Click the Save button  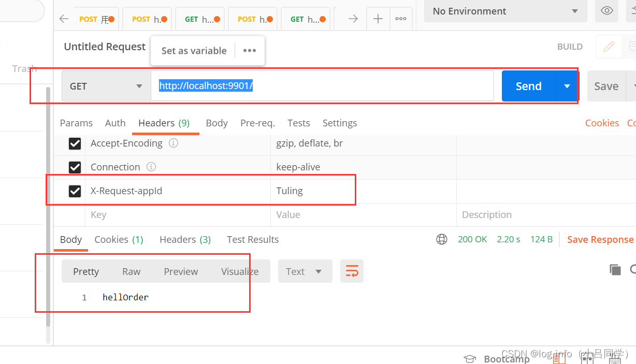606,86
